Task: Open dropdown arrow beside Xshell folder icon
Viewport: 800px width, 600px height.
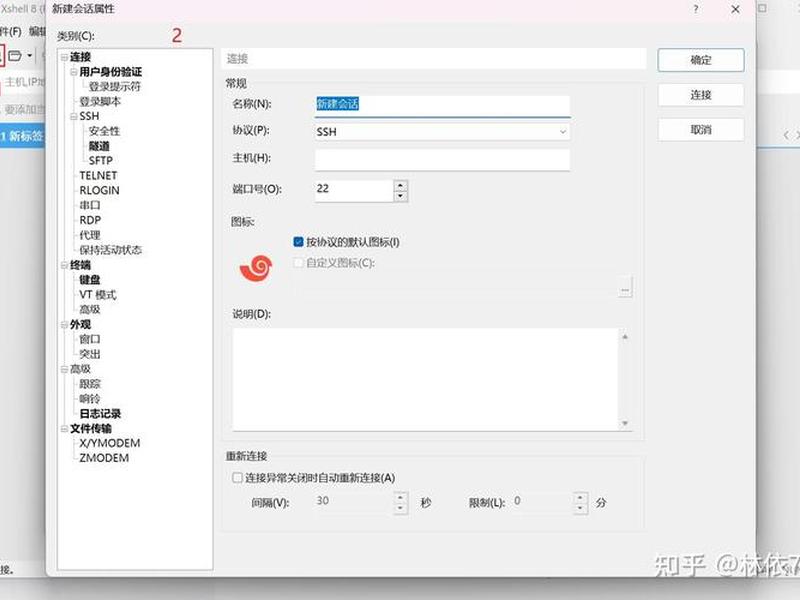Action: 30,55
